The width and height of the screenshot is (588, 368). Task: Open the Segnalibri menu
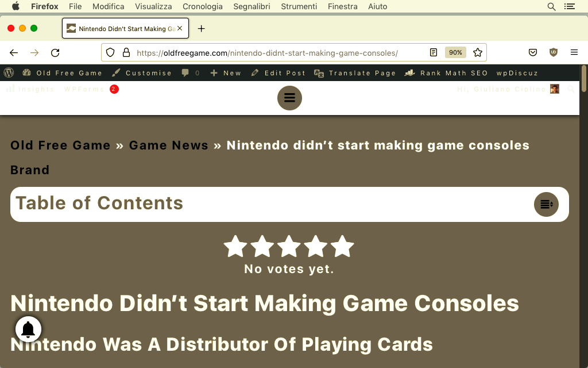[252, 6]
